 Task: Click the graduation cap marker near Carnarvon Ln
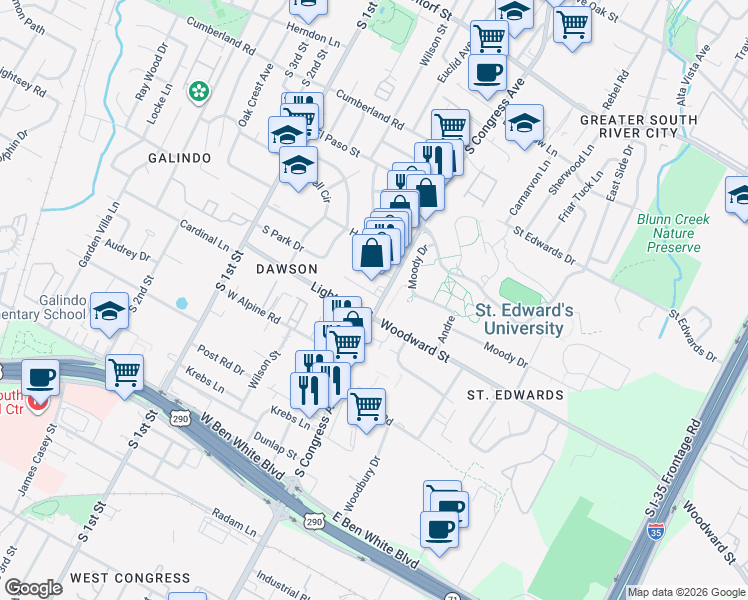coord(524,124)
